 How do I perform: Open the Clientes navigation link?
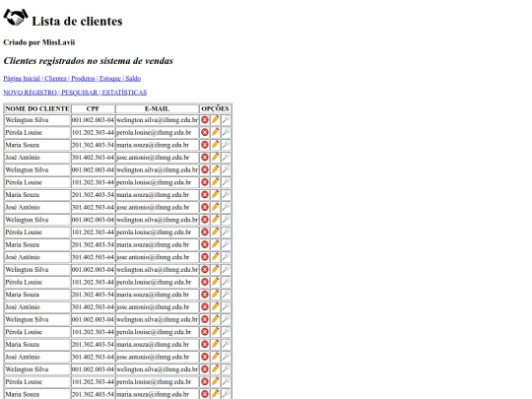click(x=55, y=79)
